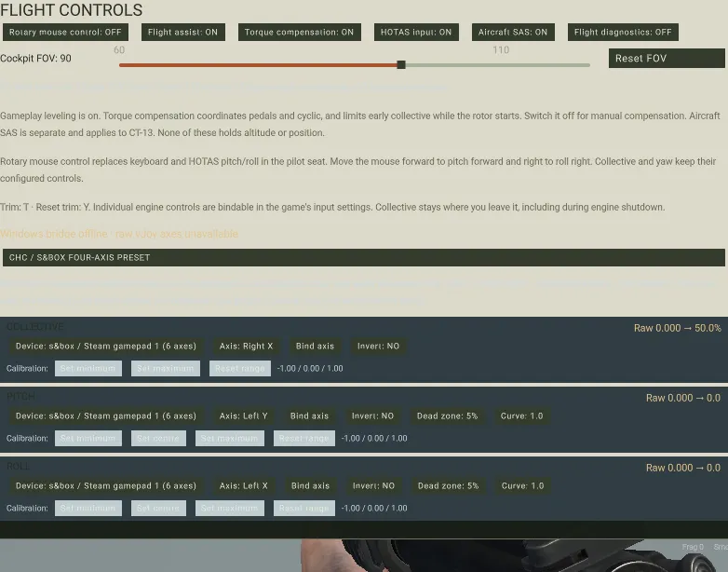Click FOV slider track near 60 mark
The width and height of the screenshot is (728, 572).
coord(120,65)
